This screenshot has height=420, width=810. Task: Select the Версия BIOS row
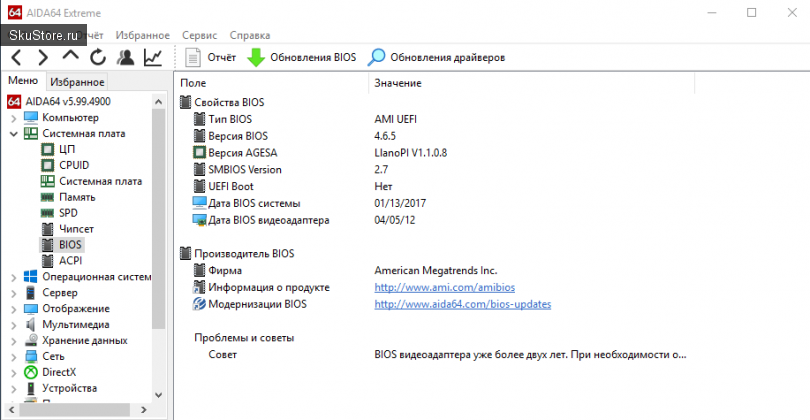pos(437,136)
